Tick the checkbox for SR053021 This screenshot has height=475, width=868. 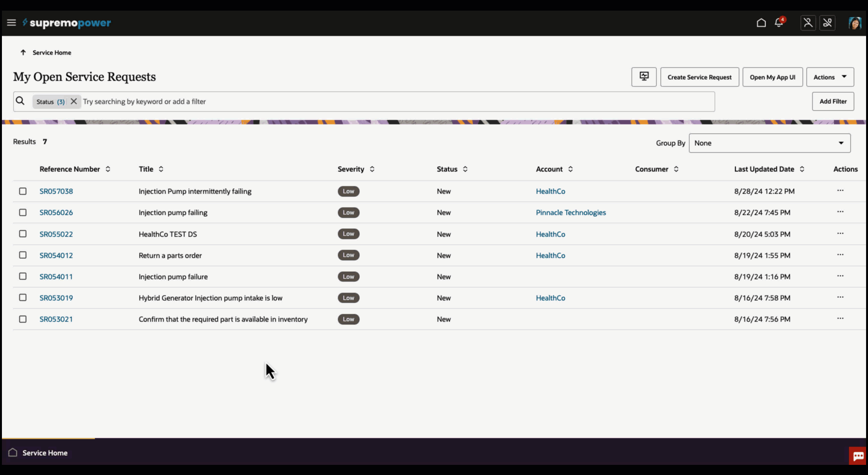23,319
